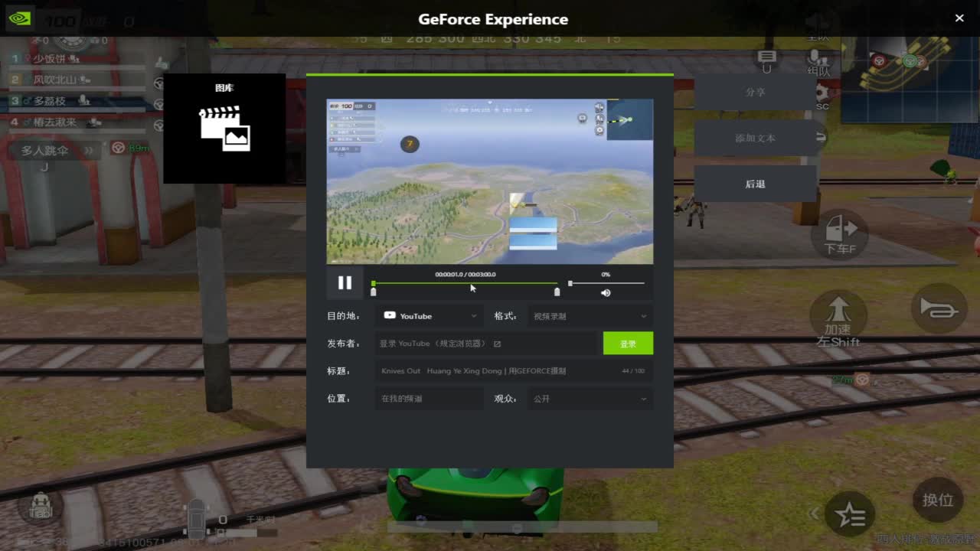Click the 加速 boost arrow icon in game
The image size is (980, 551).
(x=839, y=316)
